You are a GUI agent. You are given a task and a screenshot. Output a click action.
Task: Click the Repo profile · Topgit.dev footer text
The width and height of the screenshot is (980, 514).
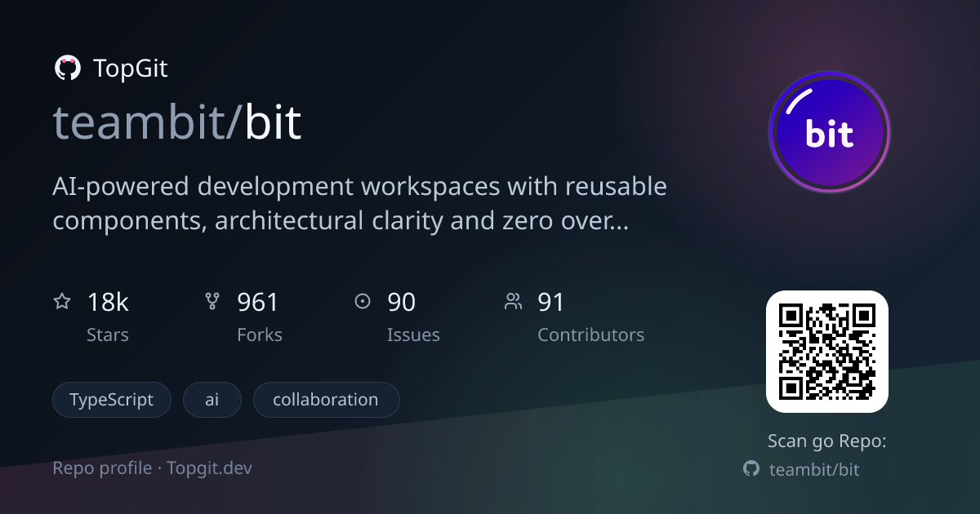click(153, 468)
